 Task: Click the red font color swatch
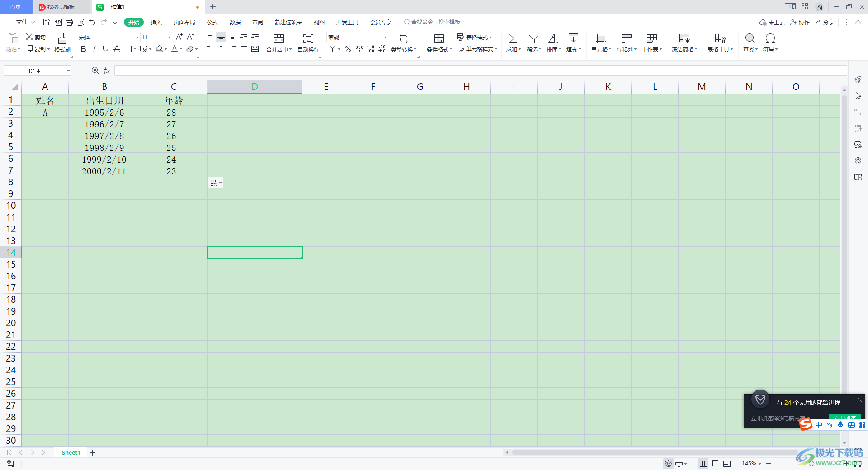175,49
